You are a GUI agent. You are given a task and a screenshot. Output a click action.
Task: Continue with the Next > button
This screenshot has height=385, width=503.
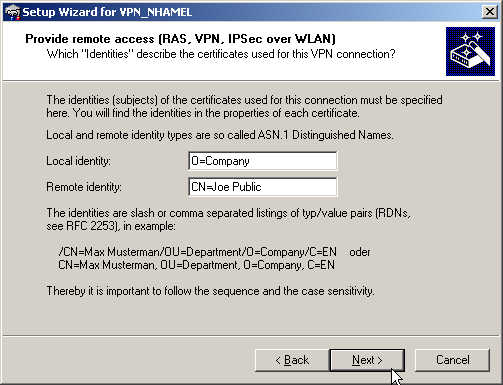coord(367,360)
